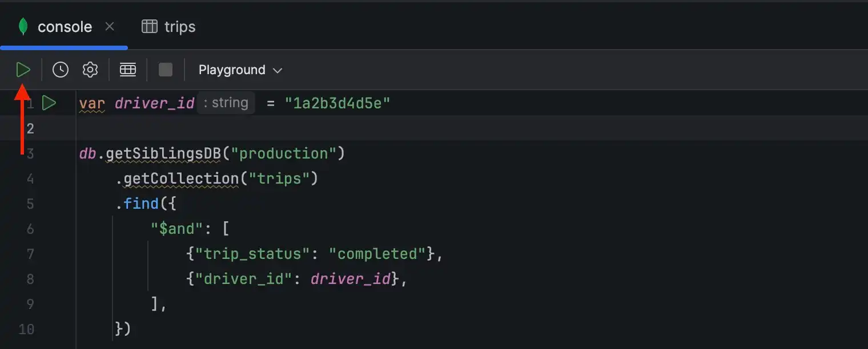
Task: Open query history via the clock icon
Action: [x=60, y=69]
